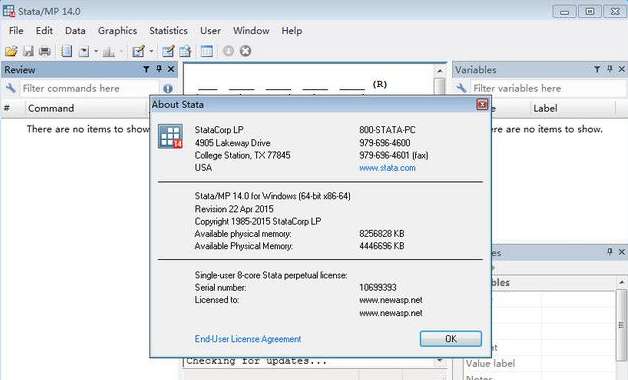Close the Review panel

pyautogui.click(x=171, y=69)
